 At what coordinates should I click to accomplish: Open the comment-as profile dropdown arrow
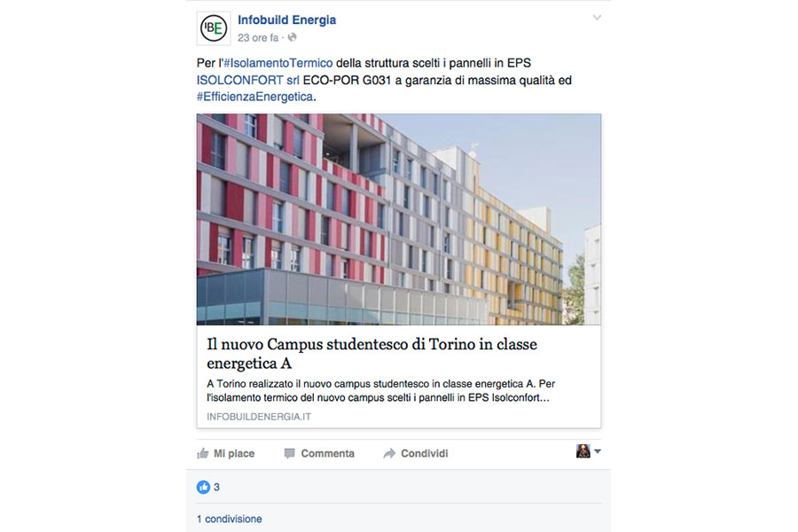tap(598, 451)
